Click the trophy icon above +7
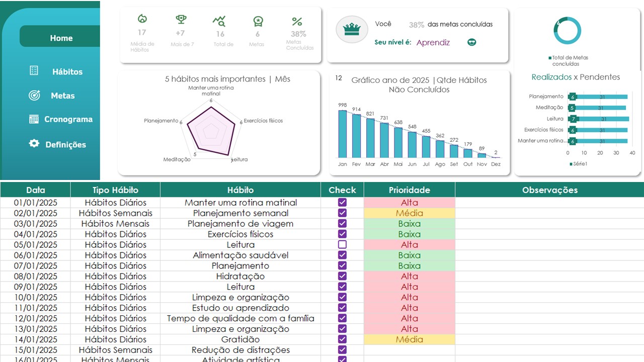This screenshot has height=362, width=644. click(181, 20)
